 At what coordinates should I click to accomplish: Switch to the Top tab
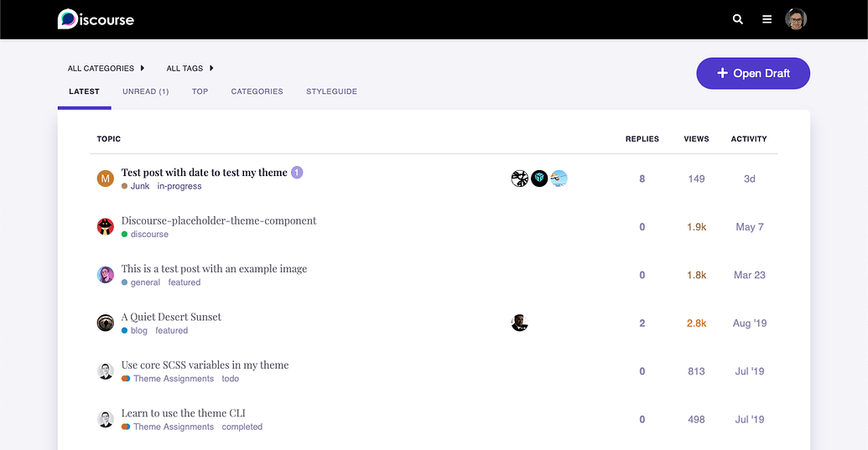point(200,91)
